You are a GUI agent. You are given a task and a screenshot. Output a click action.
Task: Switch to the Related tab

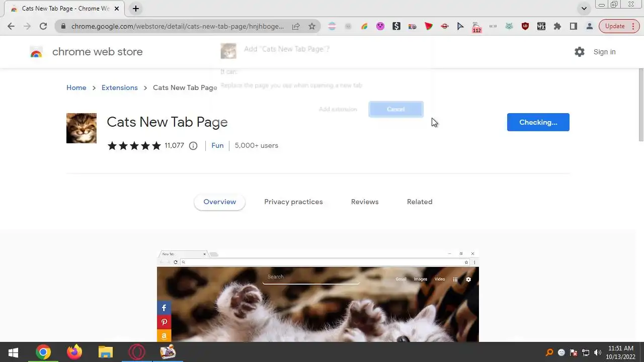420,202
